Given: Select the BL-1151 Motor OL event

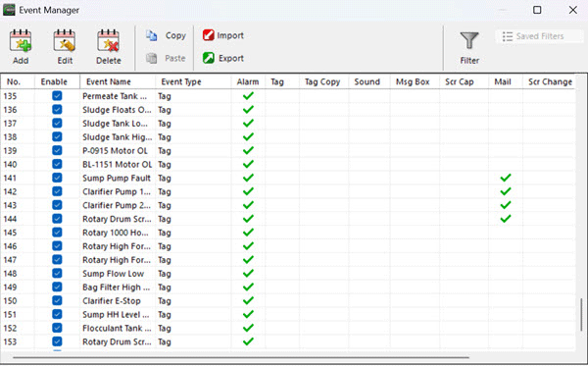Looking at the screenshot, I should tap(287, 165).
